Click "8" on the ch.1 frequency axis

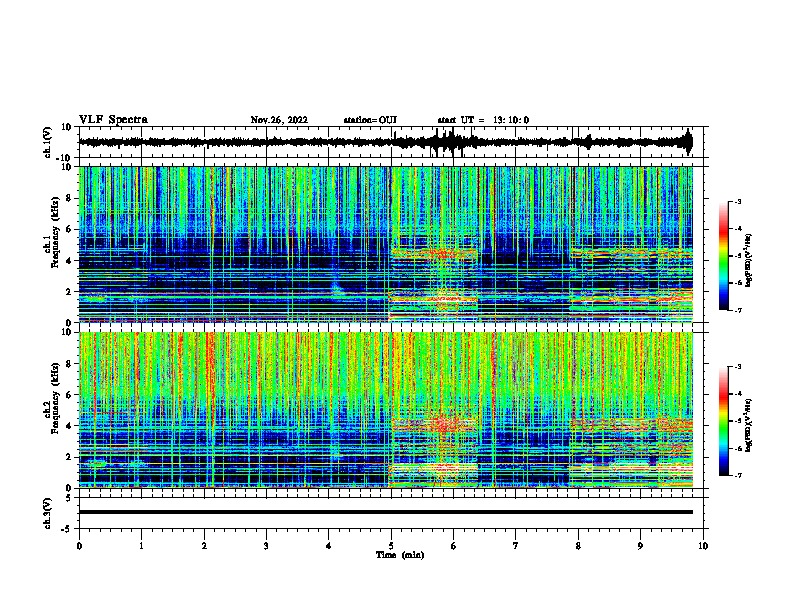point(70,198)
